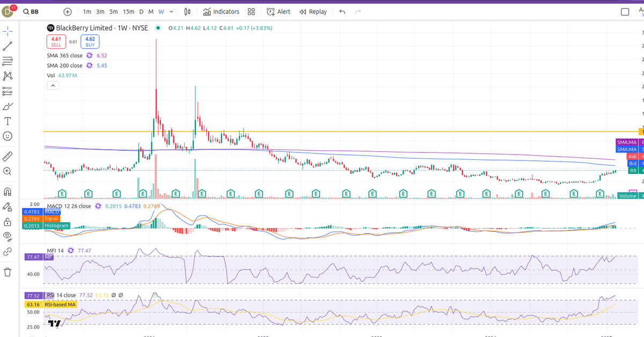Click the MACD 12 26 close legend
The width and height of the screenshot is (644, 337).
tap(69, 206)
